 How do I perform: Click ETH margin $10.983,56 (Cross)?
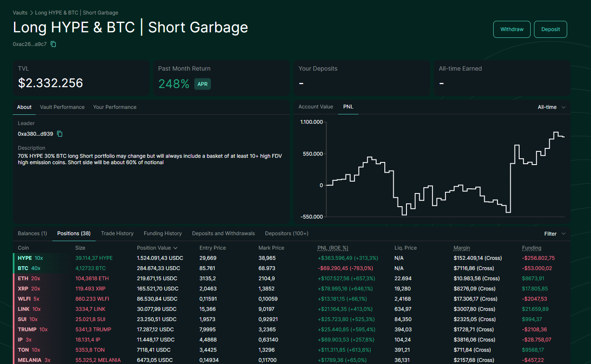(477, 279)
